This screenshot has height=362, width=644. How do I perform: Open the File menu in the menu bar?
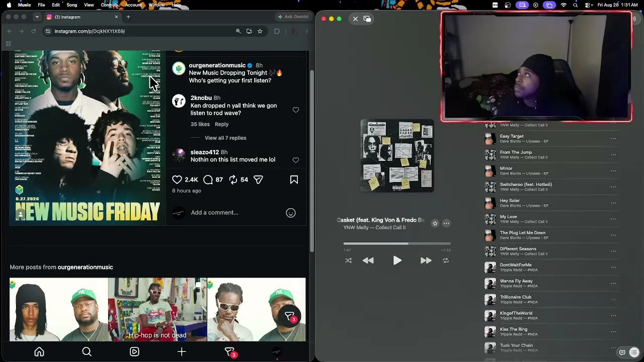(x=41, y=5)
